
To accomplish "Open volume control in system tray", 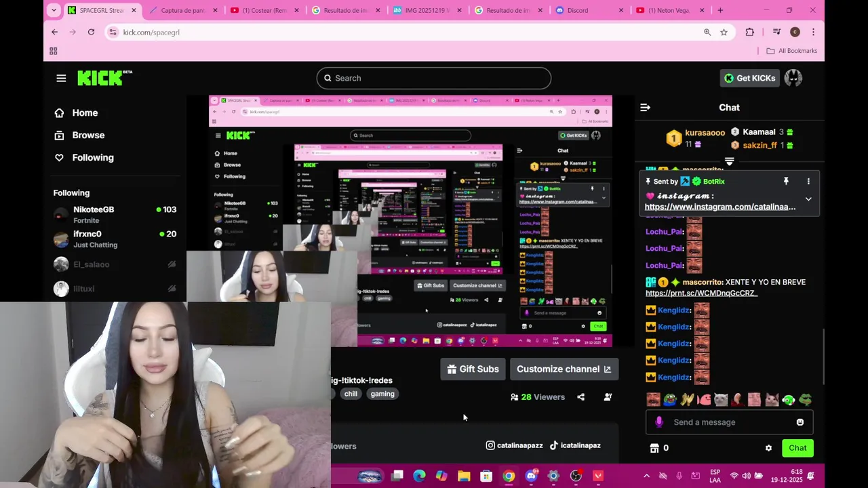I will point(746,476).
